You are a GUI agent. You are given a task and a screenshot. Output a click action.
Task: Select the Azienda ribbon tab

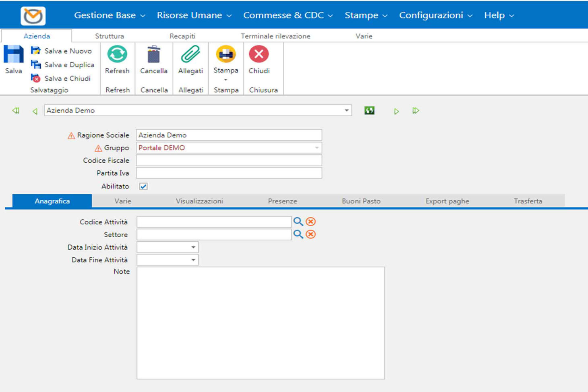tap(37, 36)
